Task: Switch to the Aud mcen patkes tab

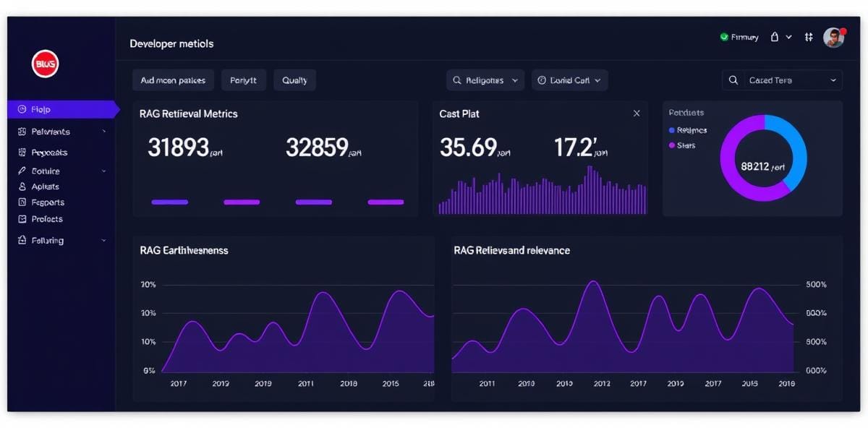Action: click(173, 80)
